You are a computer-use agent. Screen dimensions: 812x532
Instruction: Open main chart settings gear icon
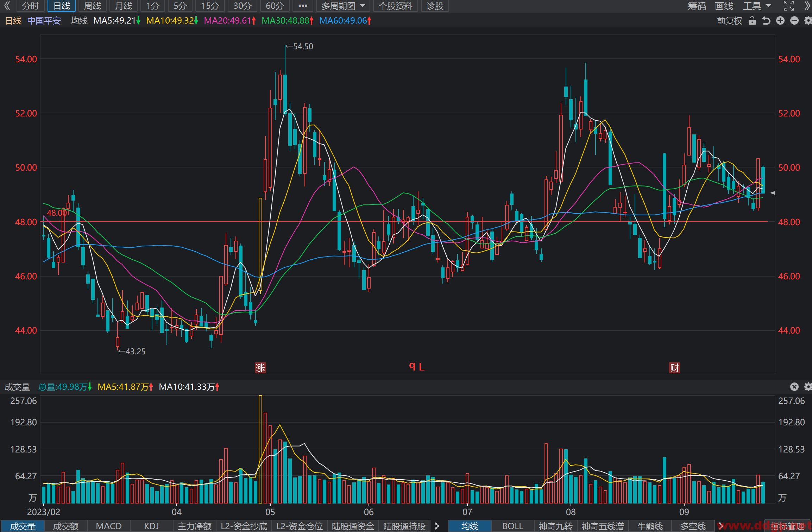point(808,21)
